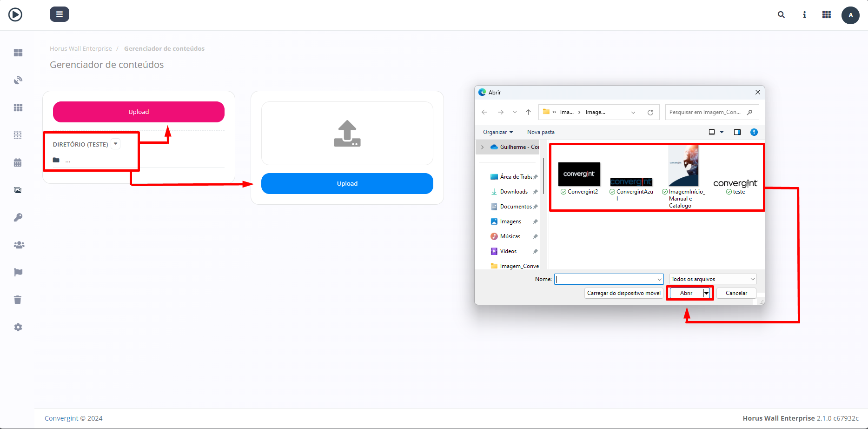Viewport: 868px width, 429px height.
Task: Open the dashboard icon in sidebar
Action: pos(18,53)
